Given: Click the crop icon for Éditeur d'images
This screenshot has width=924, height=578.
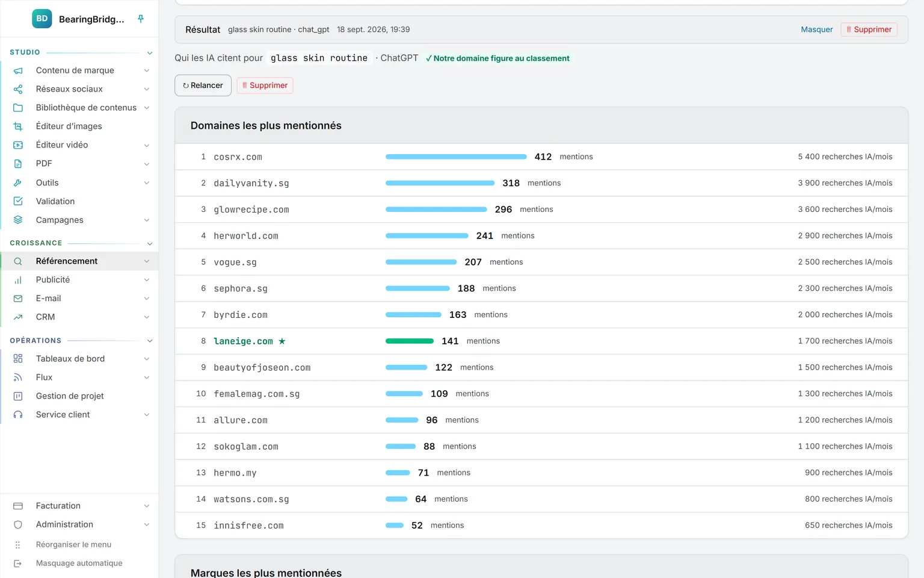Looking at the screenshot, I should pyautogui.click(x=18, y=126).
